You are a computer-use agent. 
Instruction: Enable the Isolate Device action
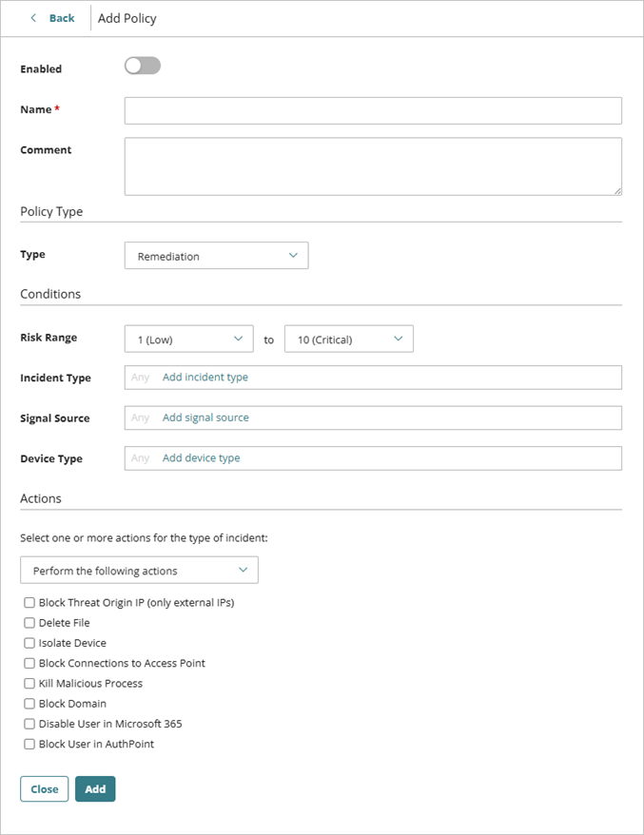pyautogui.click(x=29, y=643)
